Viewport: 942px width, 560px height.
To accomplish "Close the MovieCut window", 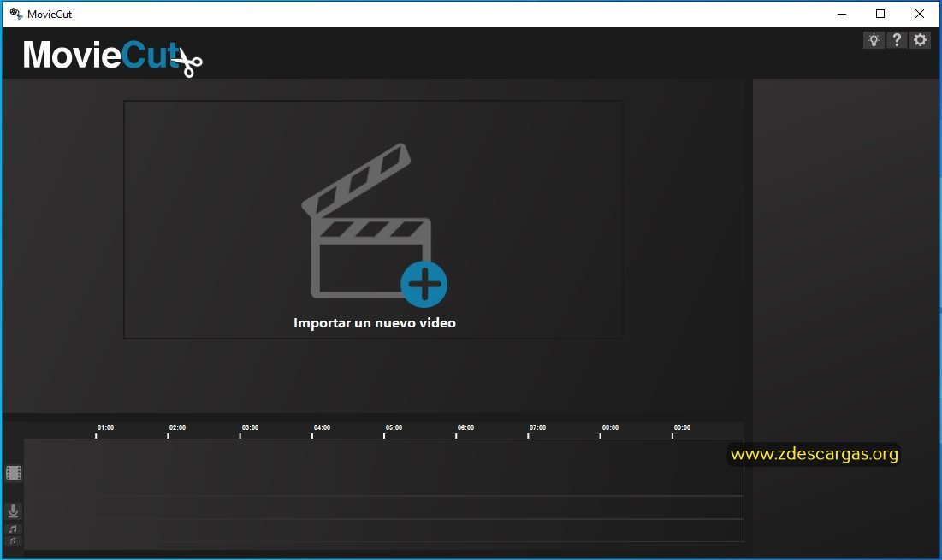I will [x=919, y=14].
